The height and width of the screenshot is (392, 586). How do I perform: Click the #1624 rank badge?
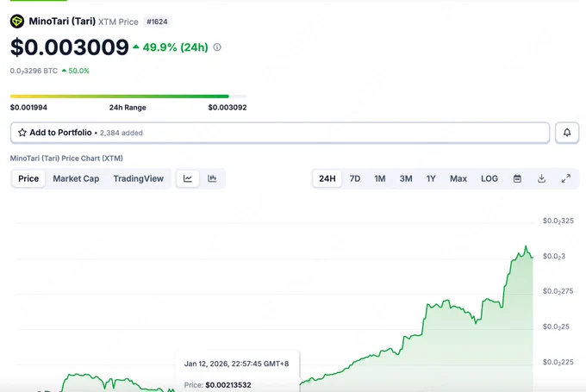pos(157,22)
